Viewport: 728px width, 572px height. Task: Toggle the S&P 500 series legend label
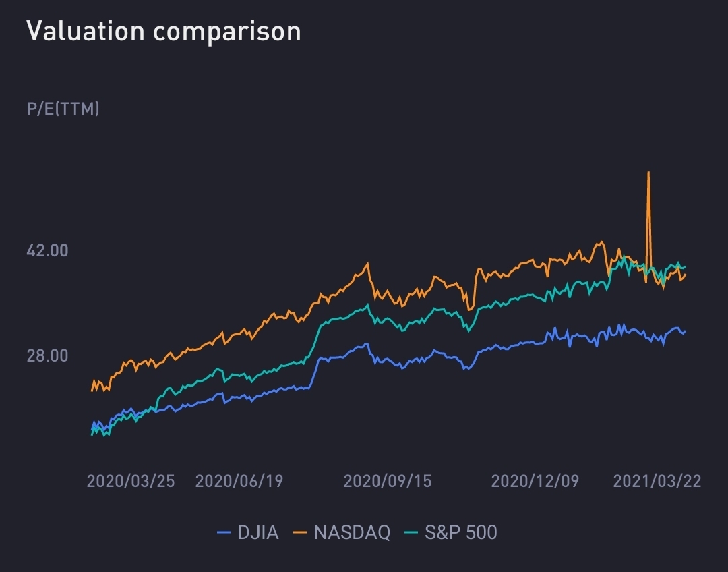point(461,532)
